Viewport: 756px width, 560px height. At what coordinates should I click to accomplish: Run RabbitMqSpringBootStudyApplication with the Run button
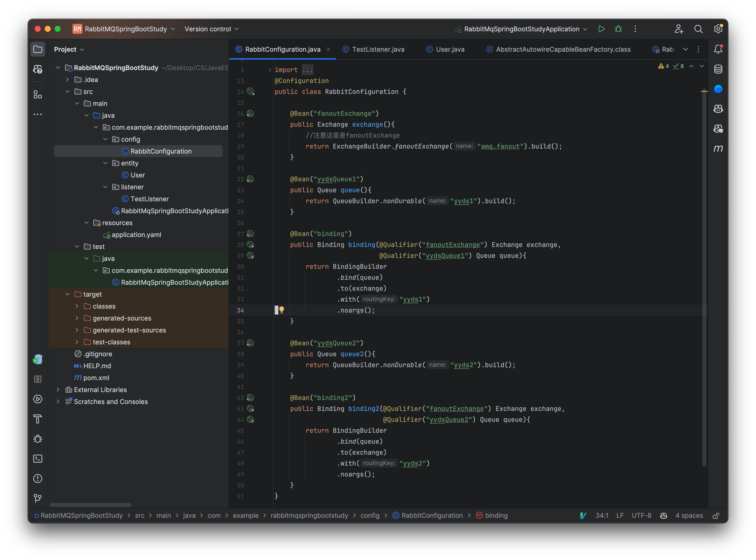(x=602, y=29)
